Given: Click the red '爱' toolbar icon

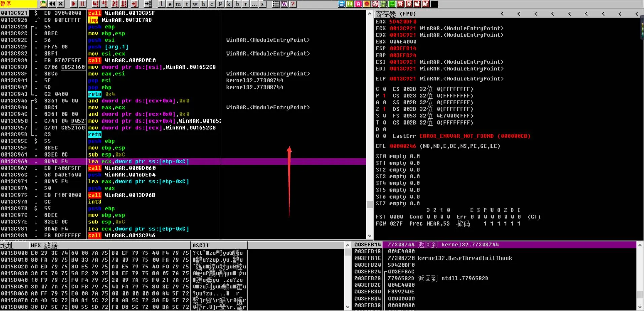Looking at the screenshot, I should click(x=409, y=4).
